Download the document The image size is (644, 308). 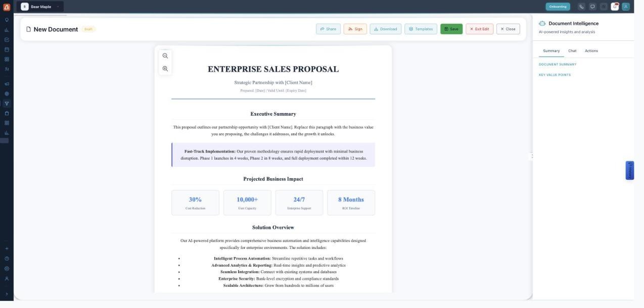pyautogui.click(x=386, y=29)
